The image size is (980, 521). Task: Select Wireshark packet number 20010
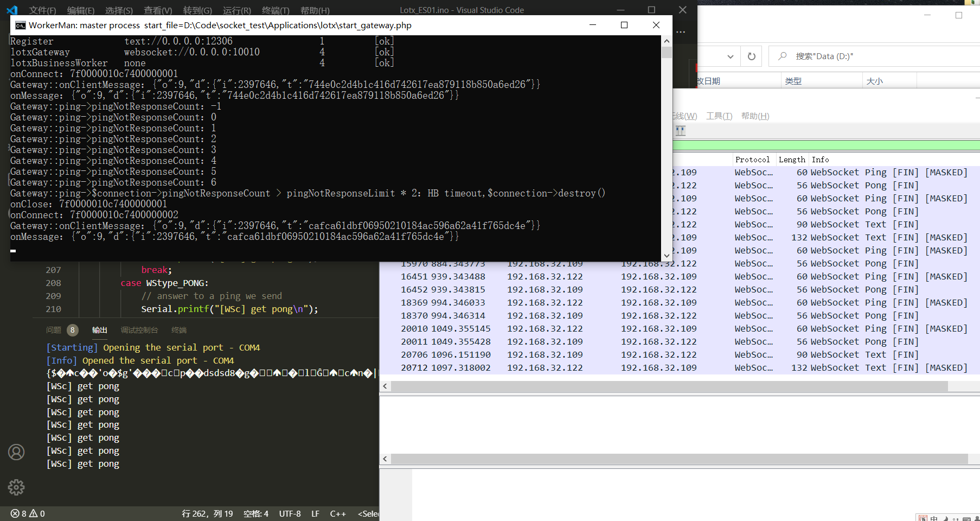tap(680, 329)
